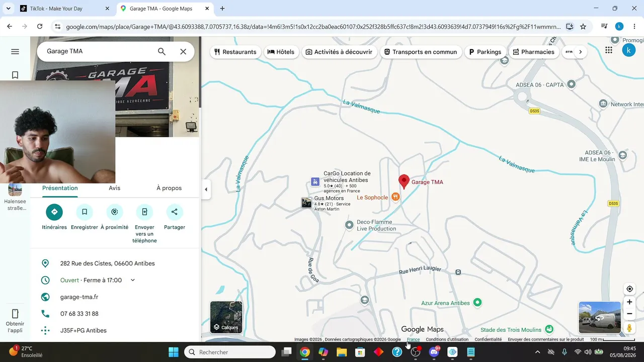Image resolution: width=644 pixels, height=362 pixels.
Task: Open Google account avatar on map
Action: pyautogui.click(x=628, y=50)
